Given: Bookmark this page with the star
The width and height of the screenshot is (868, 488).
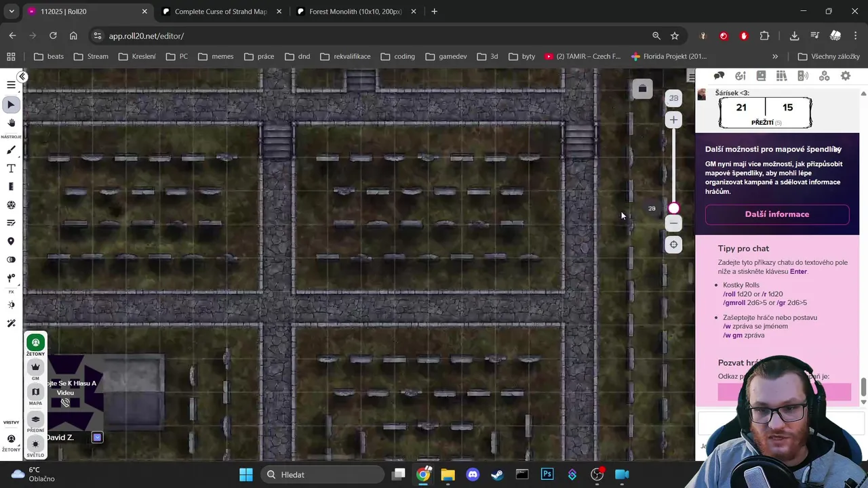Looking at the screenshot, I should tap(675, 36).
